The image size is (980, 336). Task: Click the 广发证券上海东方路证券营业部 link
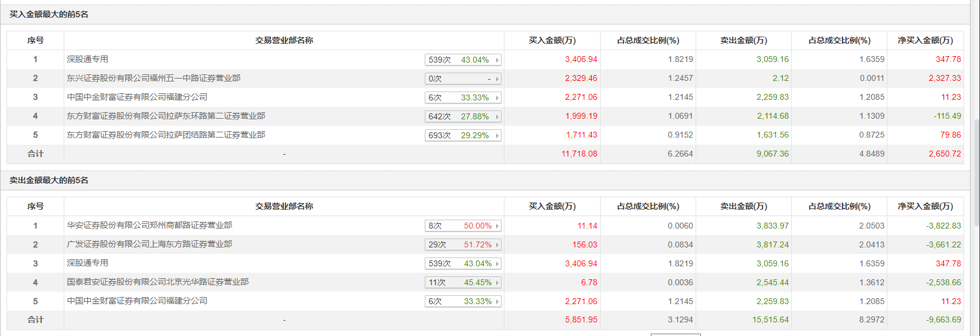pyautogui.click(x=149, y=244)
